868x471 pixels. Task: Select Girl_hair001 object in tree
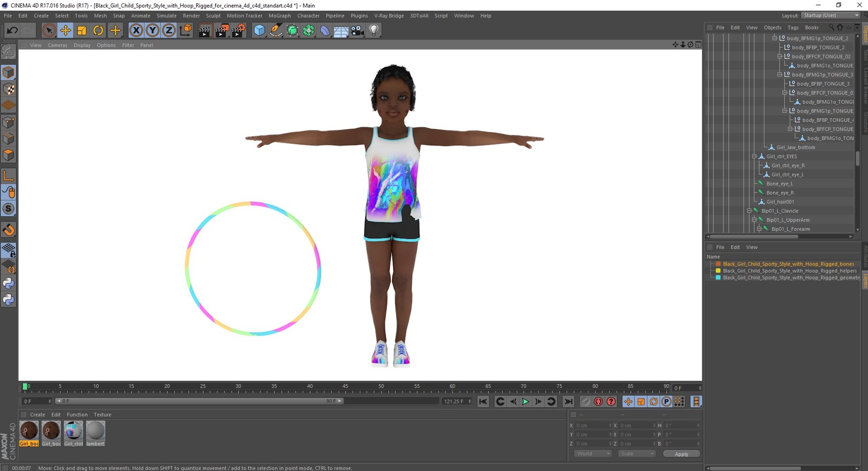click(780, 202)
